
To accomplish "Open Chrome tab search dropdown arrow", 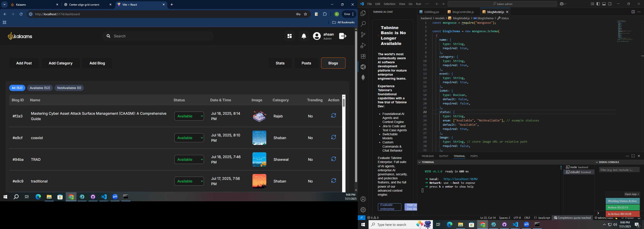I will pyautogui.click(x=4, y=4).
